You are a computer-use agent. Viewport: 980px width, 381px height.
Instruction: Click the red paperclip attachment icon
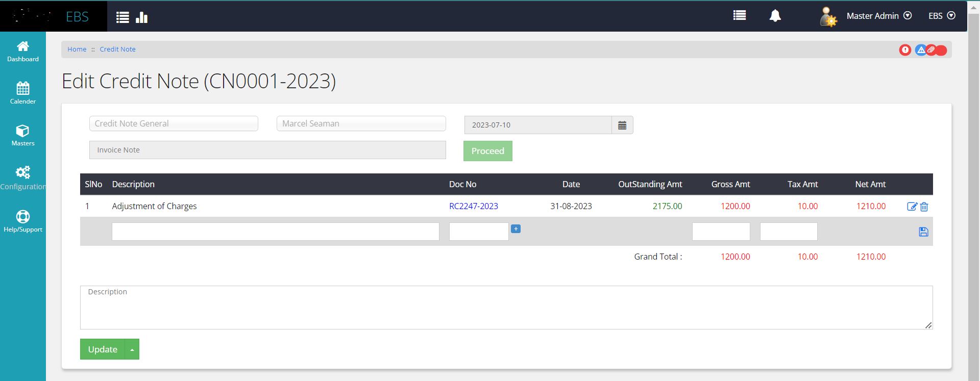click(932, 50)
